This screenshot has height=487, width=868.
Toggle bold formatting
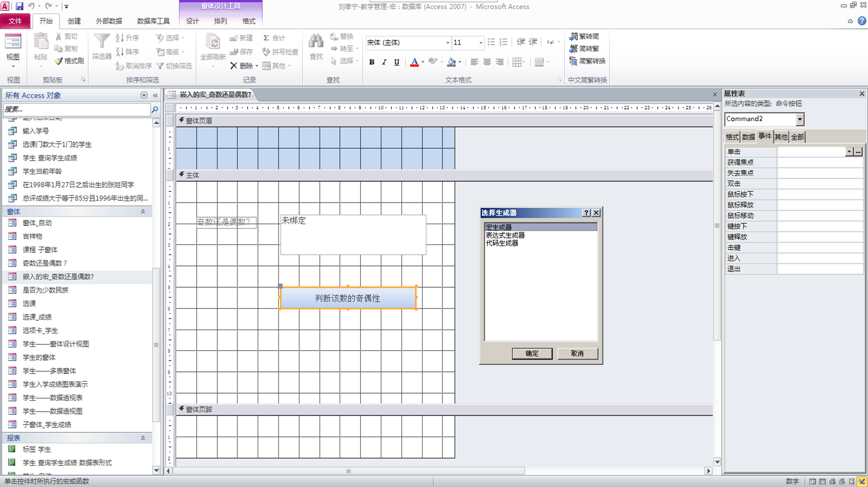pos(372,62)
